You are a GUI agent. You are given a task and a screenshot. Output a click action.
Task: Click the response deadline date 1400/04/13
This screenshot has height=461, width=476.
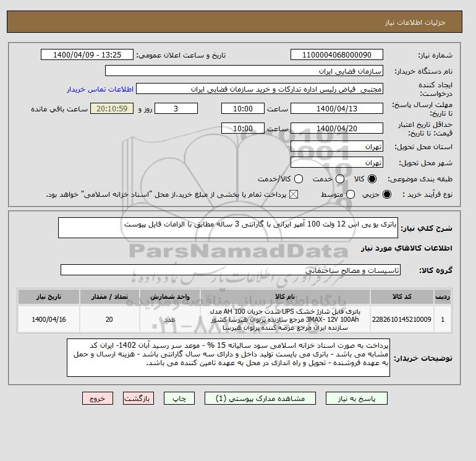(337, 108)
